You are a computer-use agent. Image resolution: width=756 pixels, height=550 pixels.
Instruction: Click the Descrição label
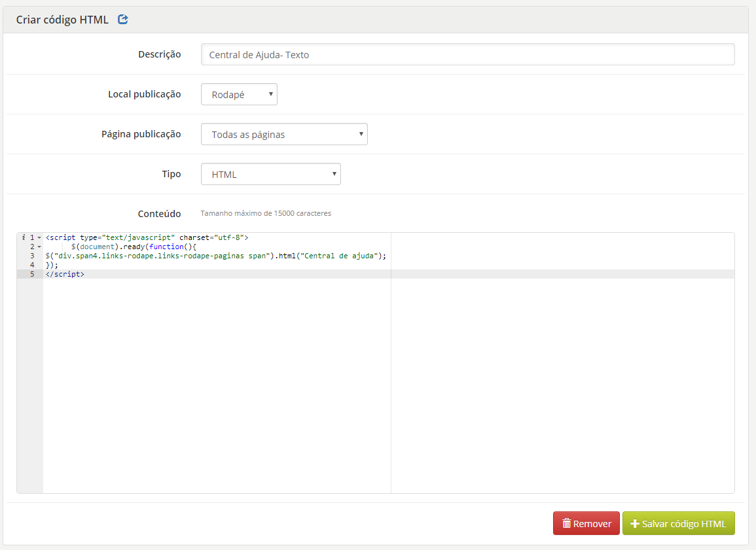click(x=160, y=54)
